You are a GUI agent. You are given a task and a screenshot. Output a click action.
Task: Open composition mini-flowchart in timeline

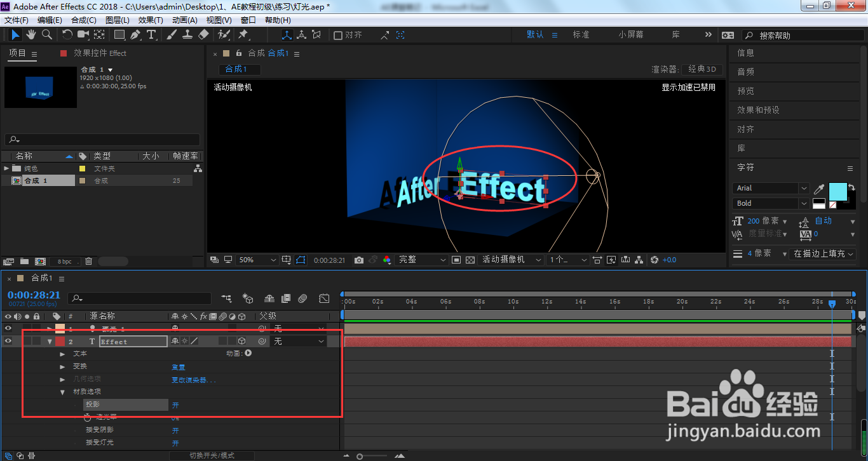[x=226, y=298]
